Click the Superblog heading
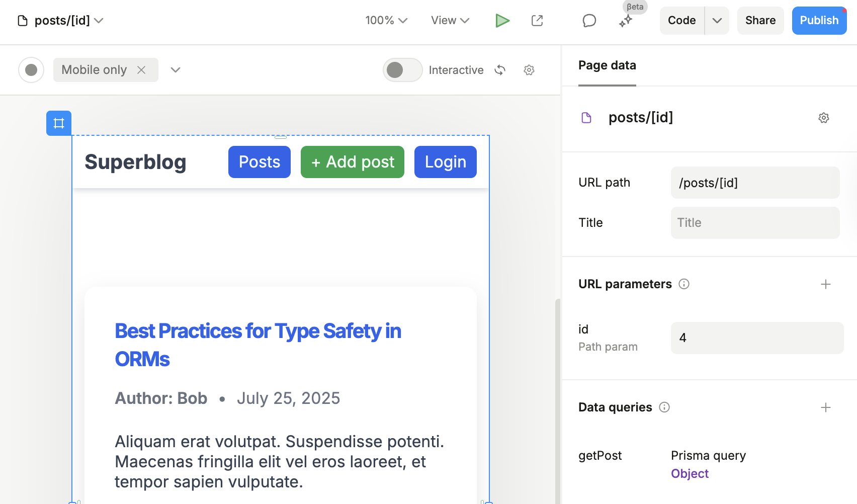The height and width of the screenshot is (504, 857). [135, 162]
